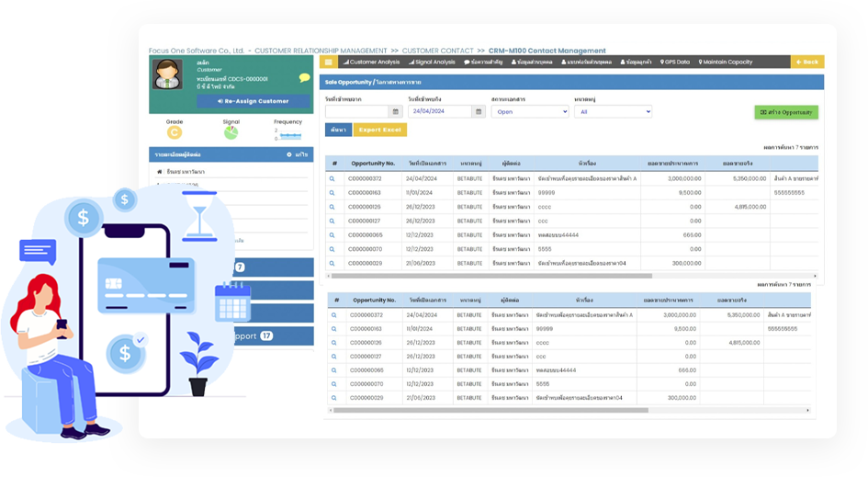The image size is (868, 477).
Task: Open GPS Data menu item
Action: 675,62
